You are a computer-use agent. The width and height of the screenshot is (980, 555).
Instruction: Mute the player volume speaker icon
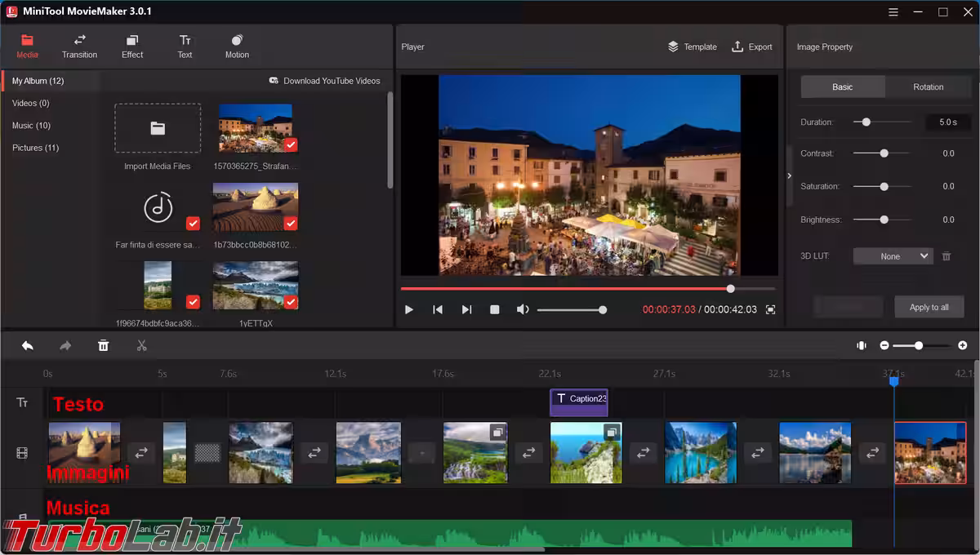(x=523, y=310)
